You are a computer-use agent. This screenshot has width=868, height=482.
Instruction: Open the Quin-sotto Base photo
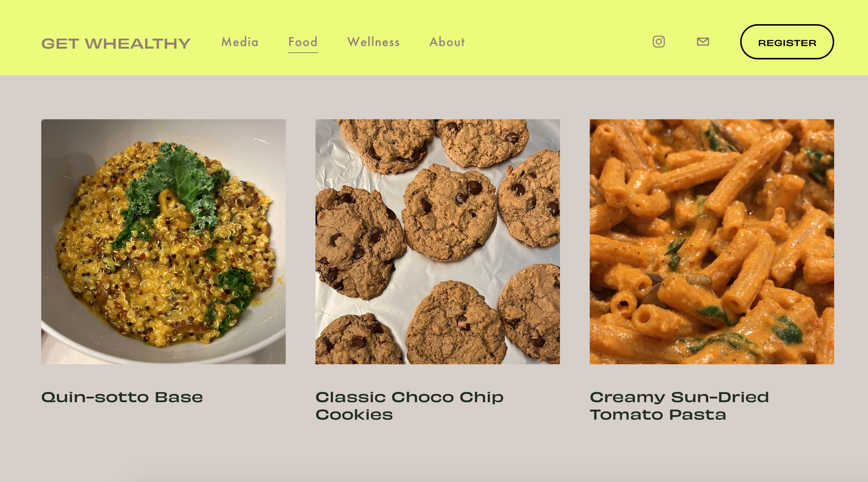[163, 241]
